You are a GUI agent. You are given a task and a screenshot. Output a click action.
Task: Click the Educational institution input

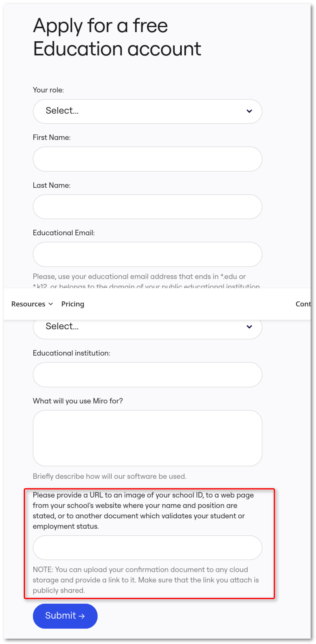147,375
